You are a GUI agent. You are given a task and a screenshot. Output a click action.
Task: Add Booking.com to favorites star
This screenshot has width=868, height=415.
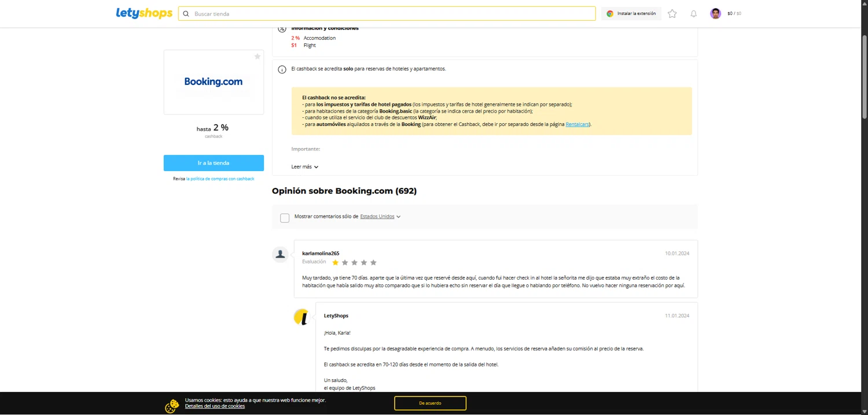[x=258, y=56]
